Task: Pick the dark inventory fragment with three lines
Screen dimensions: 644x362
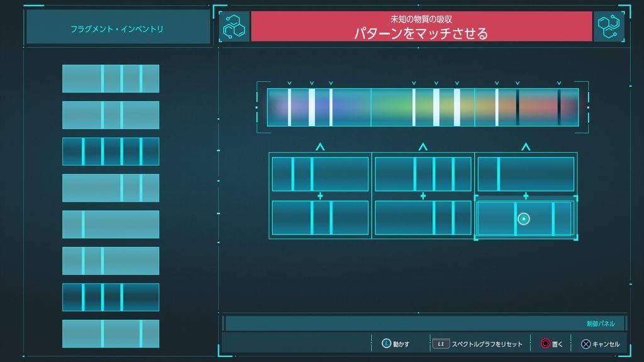Action: pyautogui.click(x=111, y=297)
